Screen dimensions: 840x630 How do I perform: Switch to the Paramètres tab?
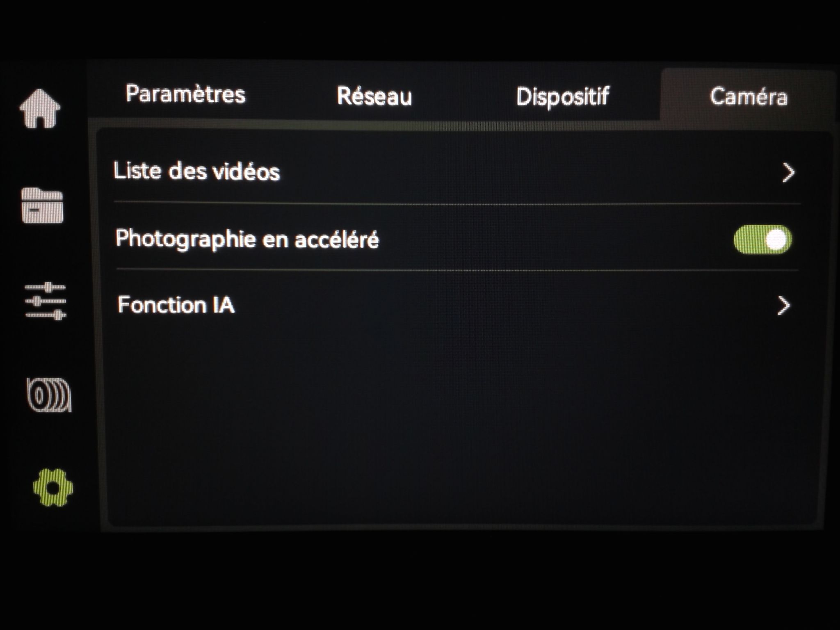click(185, 95)
